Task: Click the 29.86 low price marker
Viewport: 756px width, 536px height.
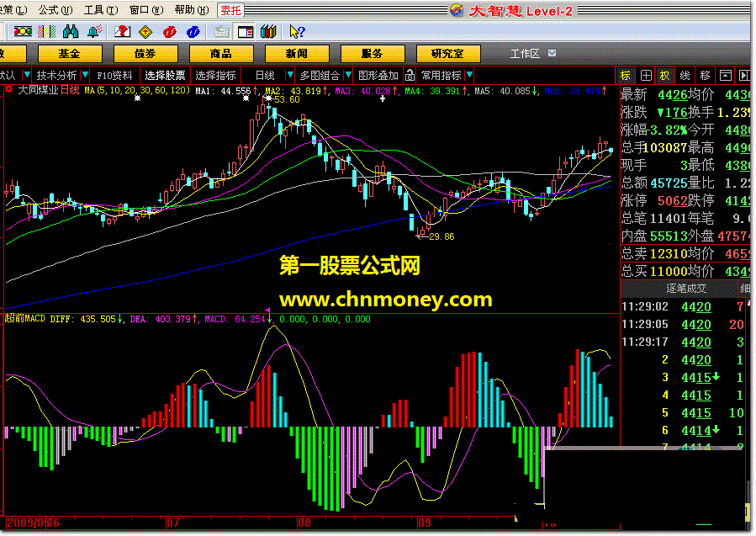Action: click(441, 236)
